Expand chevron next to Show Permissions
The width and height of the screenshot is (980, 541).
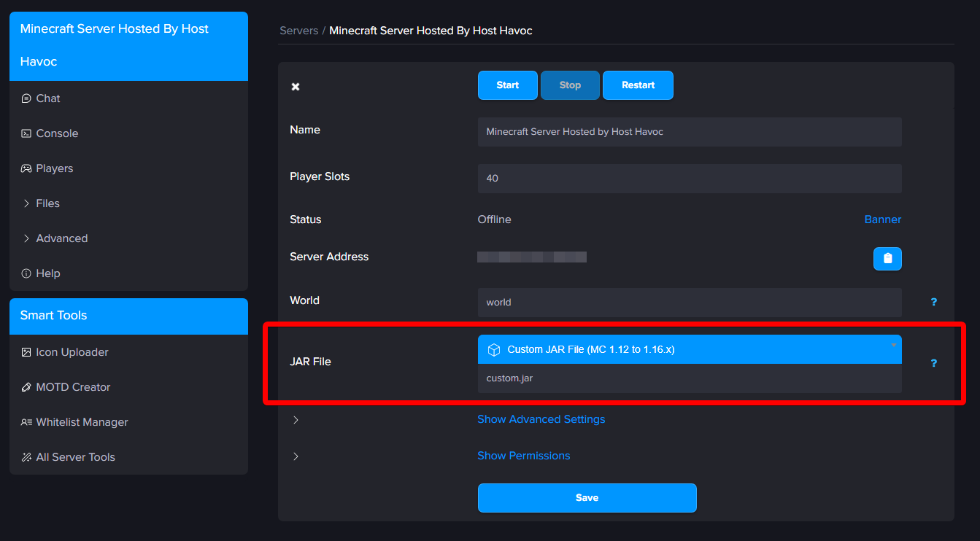[x=296, y=456]
